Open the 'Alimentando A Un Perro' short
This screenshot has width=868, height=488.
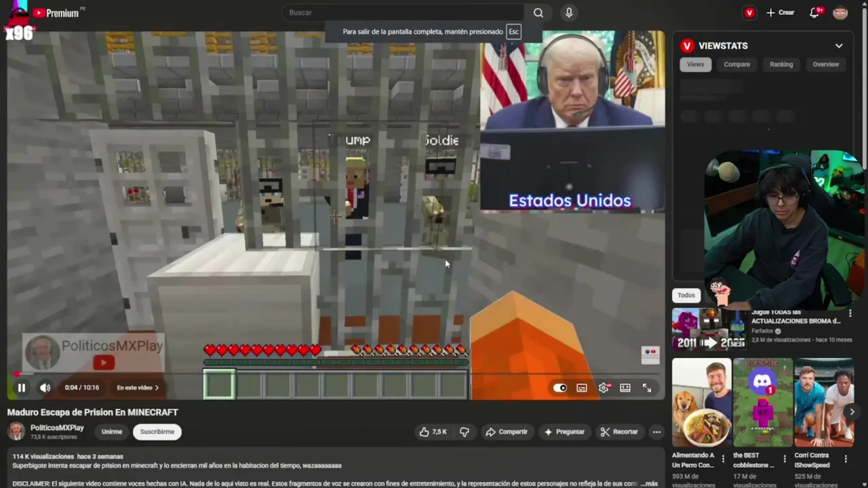pyautogui.click(x=702, y=403)
